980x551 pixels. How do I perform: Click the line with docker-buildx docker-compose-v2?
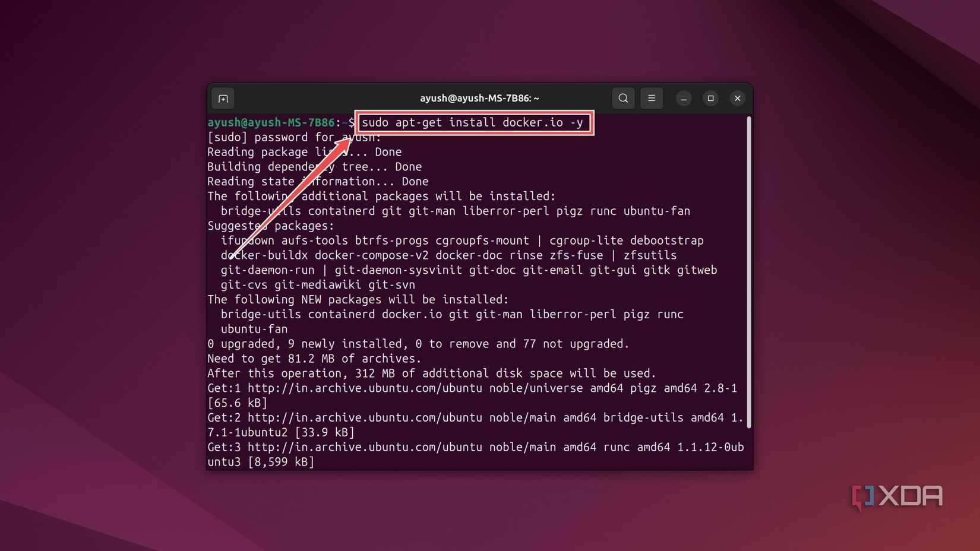(x=448, y=255)
